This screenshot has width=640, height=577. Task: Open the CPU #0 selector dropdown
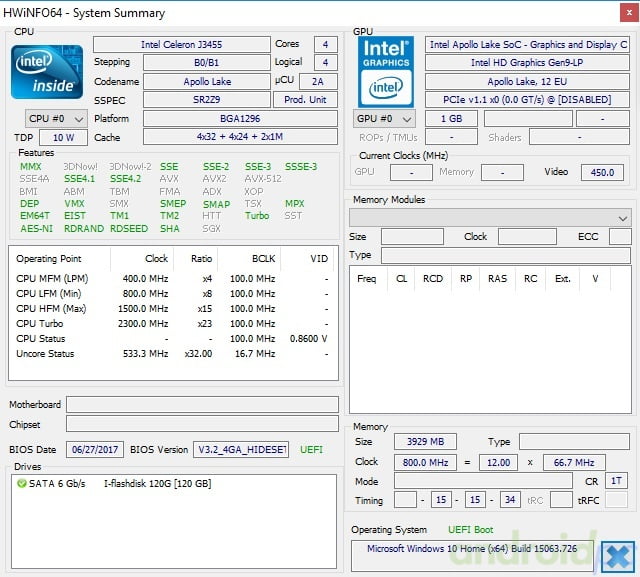coord(56,118)
